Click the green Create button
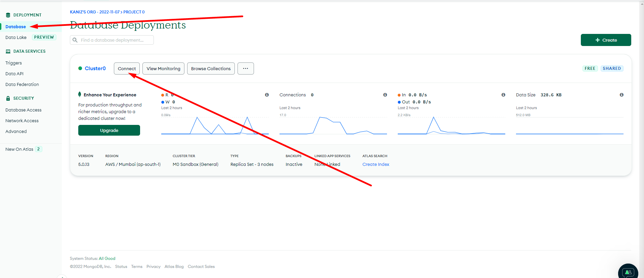Screen dimensions: 644x278 [x=606, y=40]
